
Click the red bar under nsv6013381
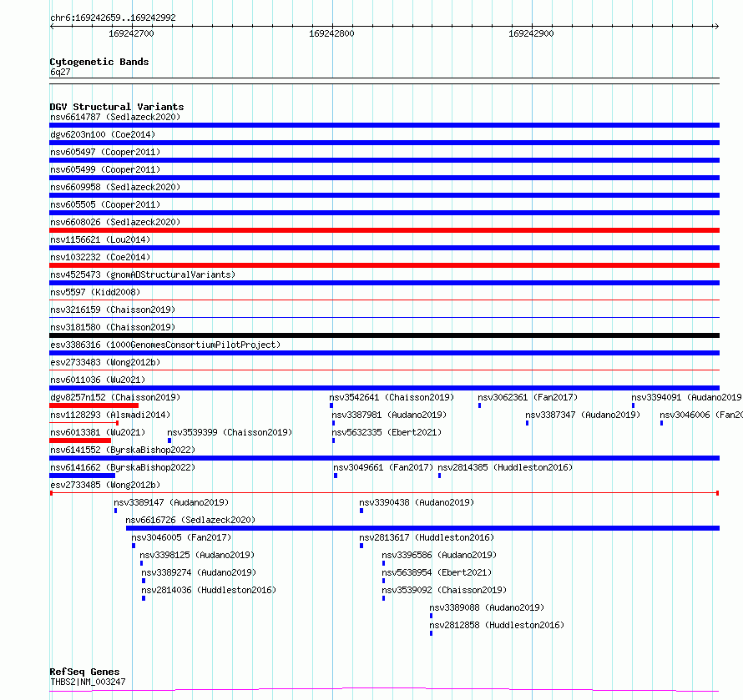[80, 441]
